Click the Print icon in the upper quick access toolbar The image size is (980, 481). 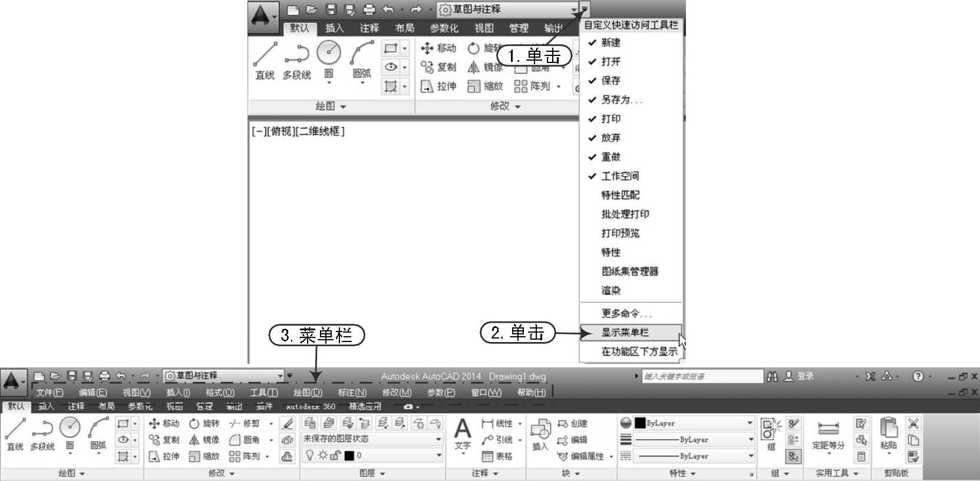[x=369, y=9]
